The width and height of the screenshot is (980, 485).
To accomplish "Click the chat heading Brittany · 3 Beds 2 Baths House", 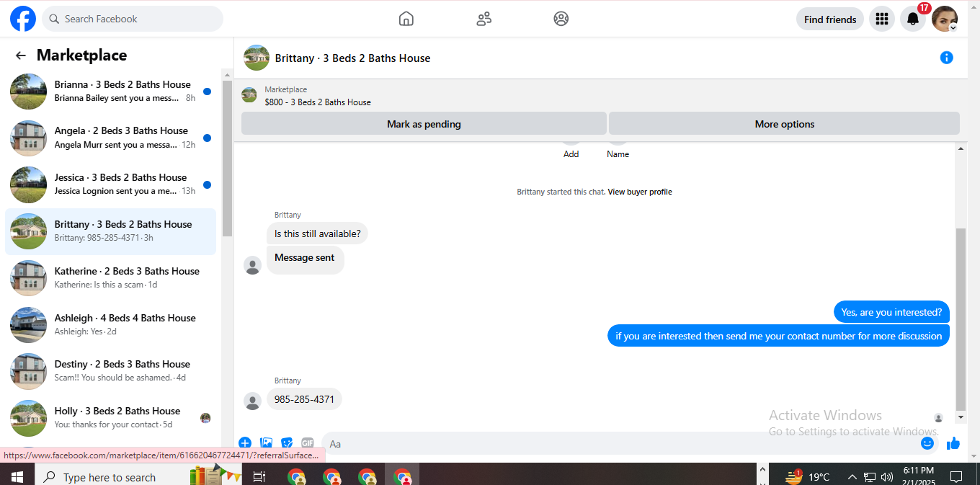I will click(352, 58).
